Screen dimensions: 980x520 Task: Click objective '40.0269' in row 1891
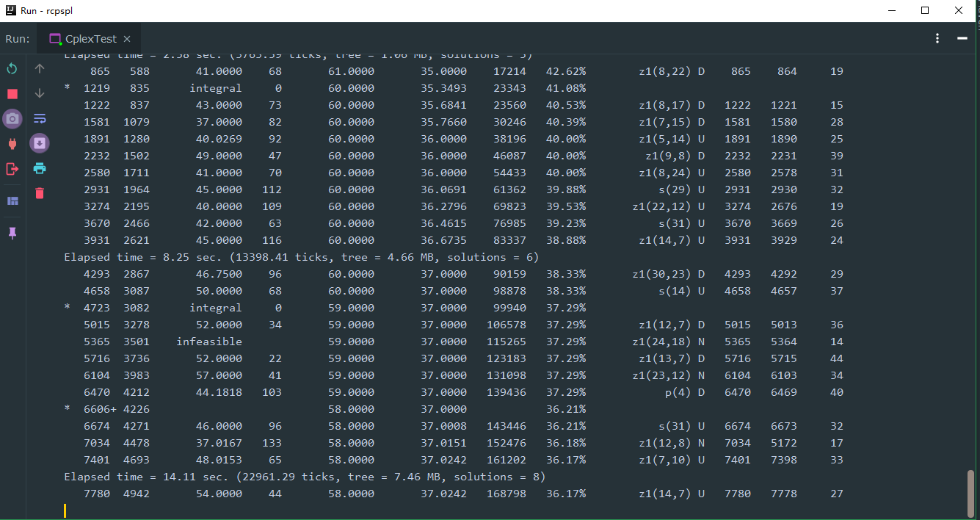tap(219, 139)
